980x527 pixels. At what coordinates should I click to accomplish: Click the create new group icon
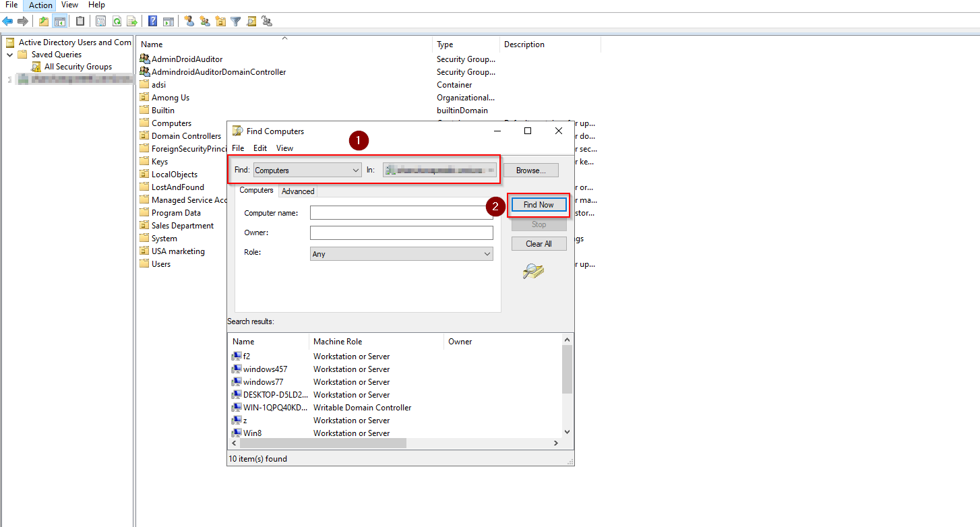(204, 21)
